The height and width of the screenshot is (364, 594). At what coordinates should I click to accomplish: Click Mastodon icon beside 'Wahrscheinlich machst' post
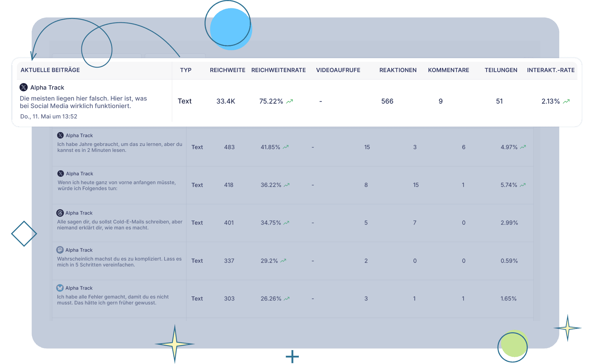(x=60, y=250)
